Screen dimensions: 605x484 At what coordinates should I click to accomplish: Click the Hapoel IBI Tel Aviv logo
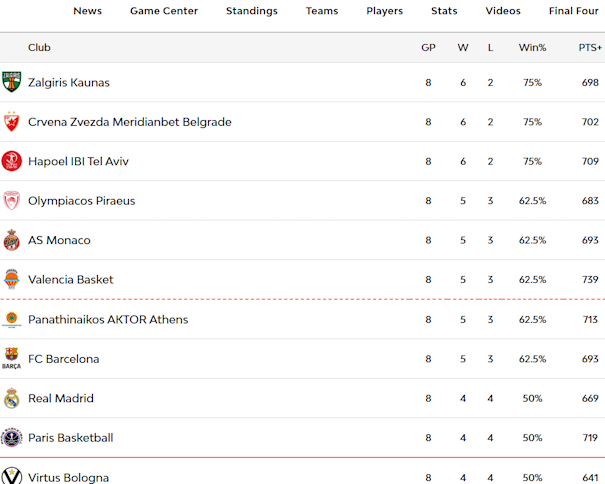pyautogui.click(x=11, y=161)
